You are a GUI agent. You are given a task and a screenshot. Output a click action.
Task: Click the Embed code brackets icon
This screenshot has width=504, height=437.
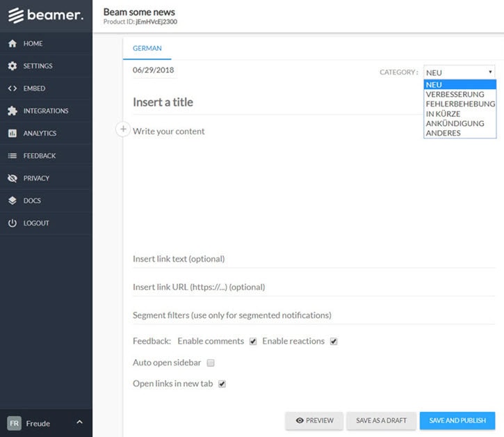12,88
